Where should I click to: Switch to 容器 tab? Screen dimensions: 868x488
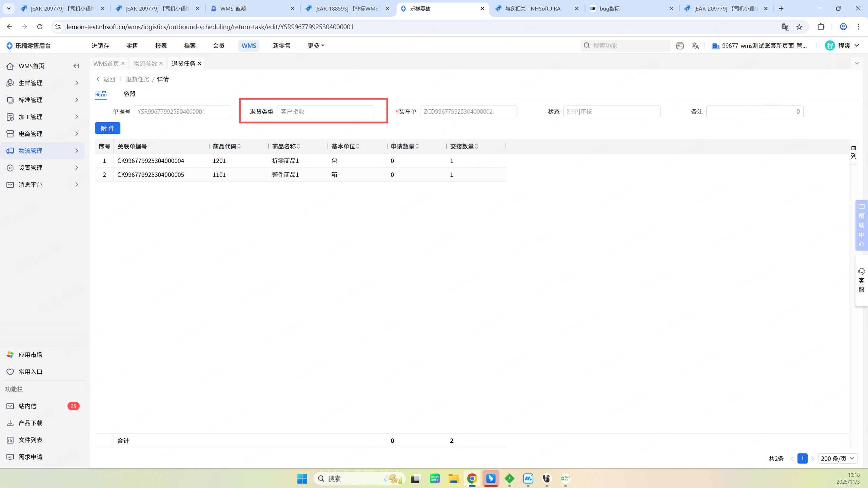[130, 94]
